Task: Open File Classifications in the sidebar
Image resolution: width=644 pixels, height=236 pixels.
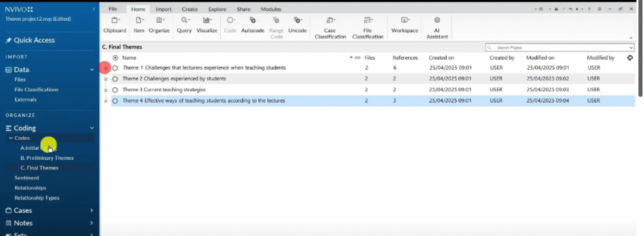Action: coord(36,89)
